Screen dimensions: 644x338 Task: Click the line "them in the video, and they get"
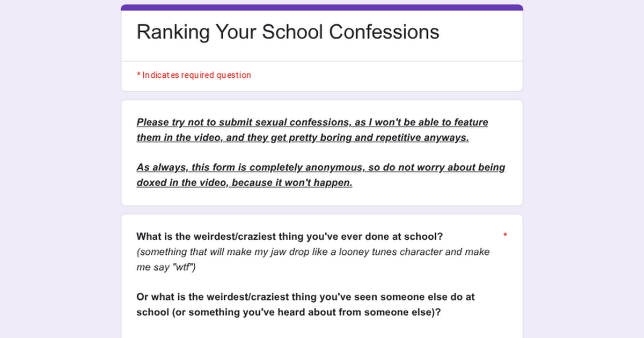tap(303, 137)
